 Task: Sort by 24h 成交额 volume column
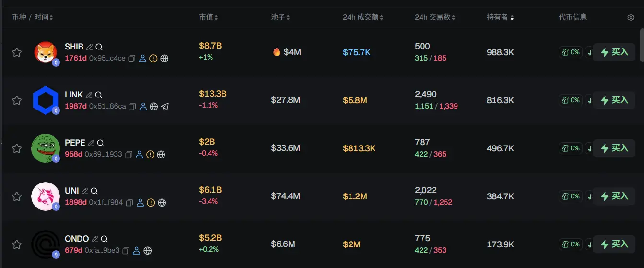coord(363,17)
